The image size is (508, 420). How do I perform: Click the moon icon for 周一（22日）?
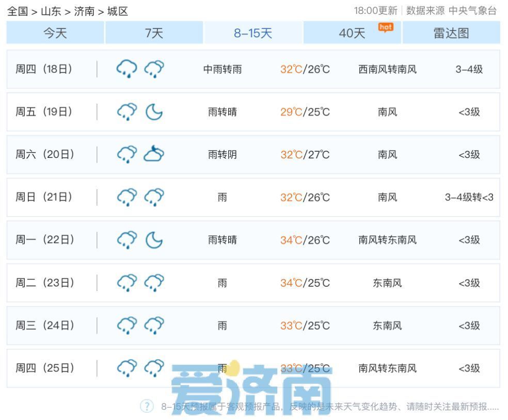point(153,239)
